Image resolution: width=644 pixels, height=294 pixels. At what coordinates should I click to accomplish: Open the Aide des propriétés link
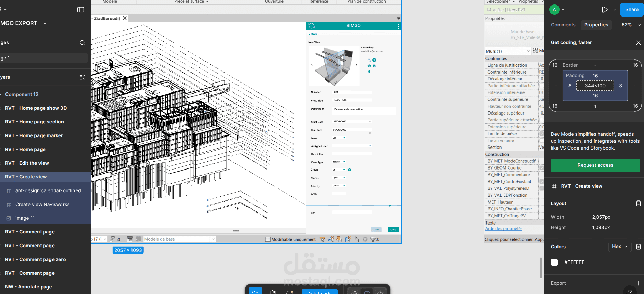pyautogui.click(x=504, y=229)
